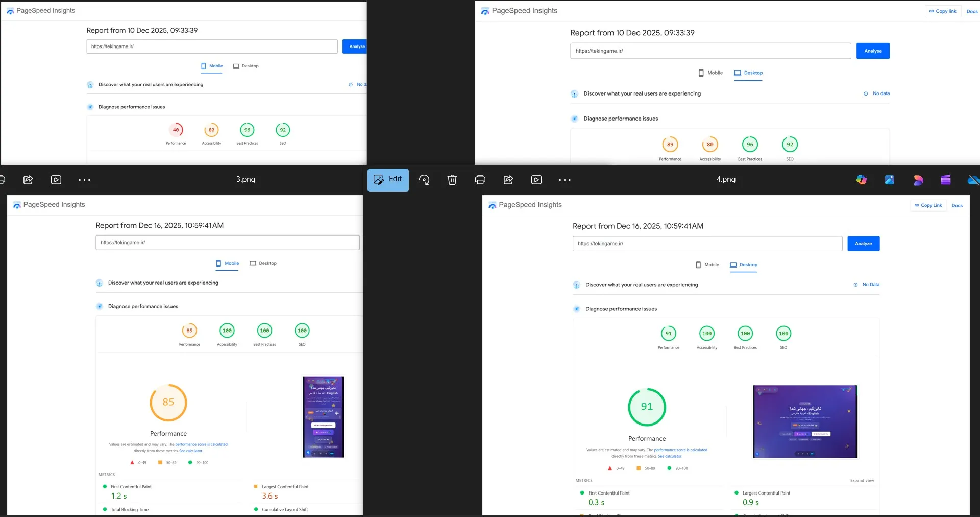Click the trash delete icon
The height and width of the screenshot is (517, 980).
[x=452, y=180]
